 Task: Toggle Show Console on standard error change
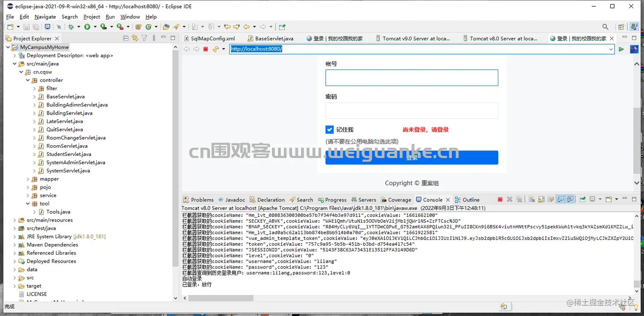coord(570,199)
